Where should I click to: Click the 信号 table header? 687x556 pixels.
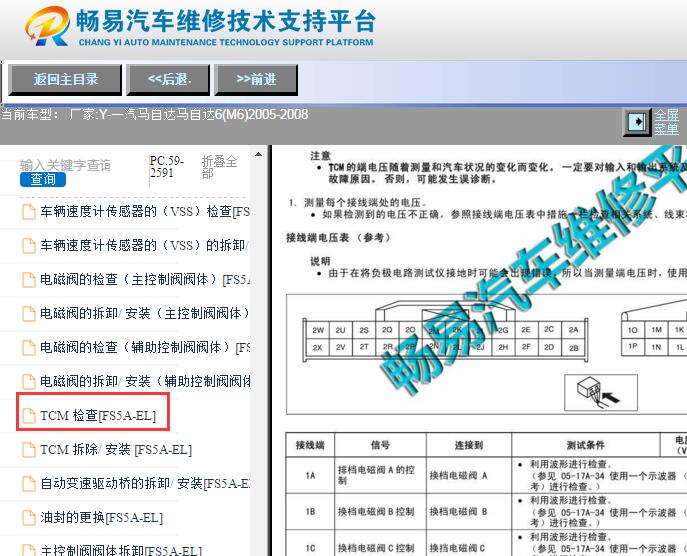[x=380, y=445]
